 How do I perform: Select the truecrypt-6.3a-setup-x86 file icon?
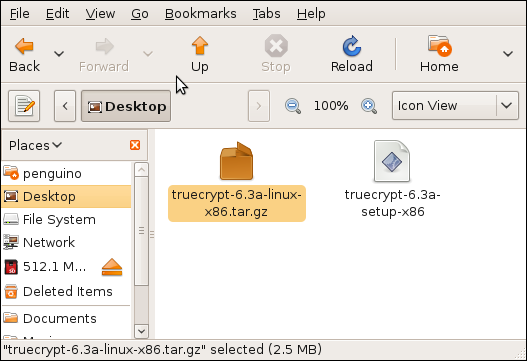[x=392, y=161]
